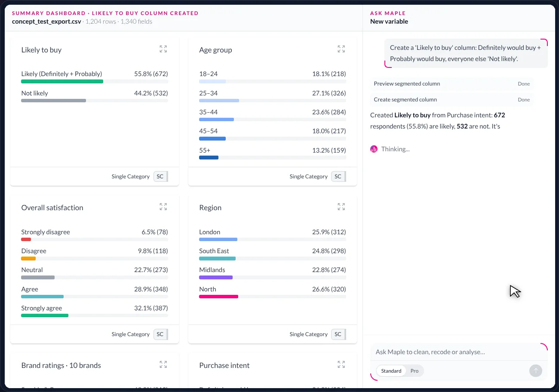The width and height of the screenshot is (559, 392).
Task: Click the Ask Maple input field
Action: pyautogui.click(x=459, y=352)
